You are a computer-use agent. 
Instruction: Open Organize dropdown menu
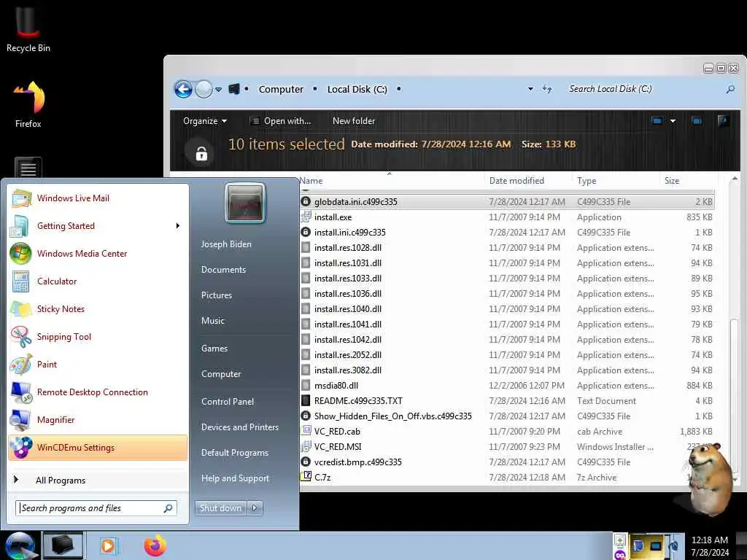pos(205,121)
